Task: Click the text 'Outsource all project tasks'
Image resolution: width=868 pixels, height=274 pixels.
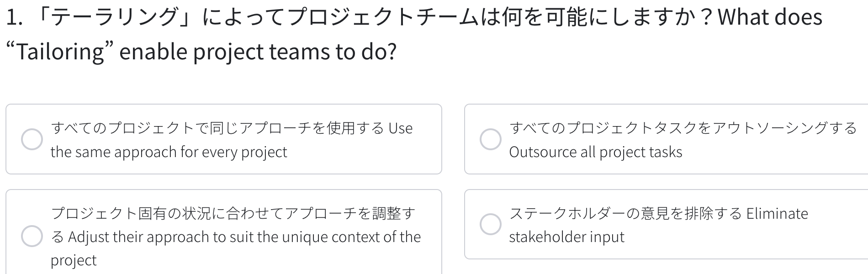Action: coord(596,152)
